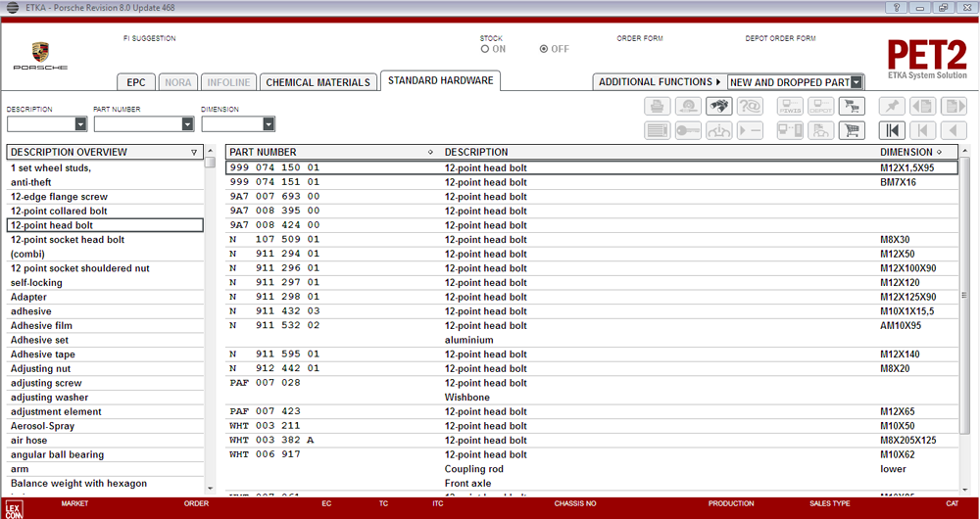The width and height of the screenshot is (980, 519).
Task: Click the car with document icon
Action: [x=821, y=130]
